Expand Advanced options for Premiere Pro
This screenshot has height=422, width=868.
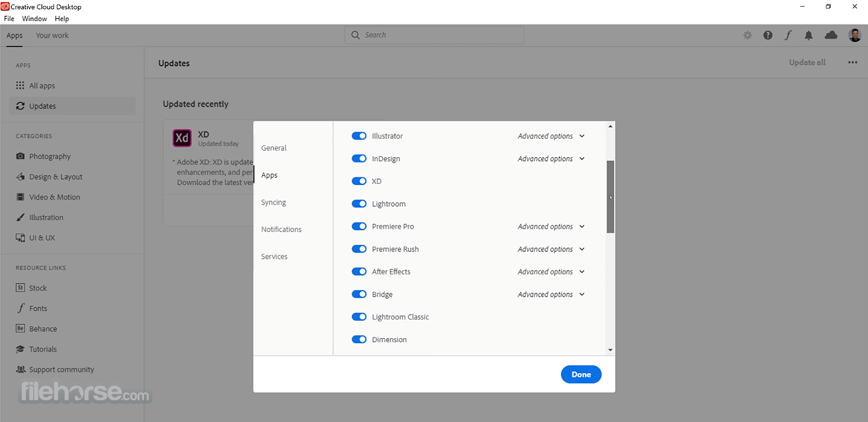pos(551,227)
